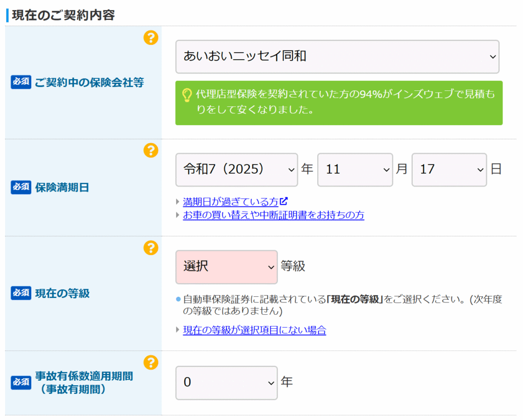Show help tooltip for 現在の等級

pyautogui.click(x=151, y=248)
